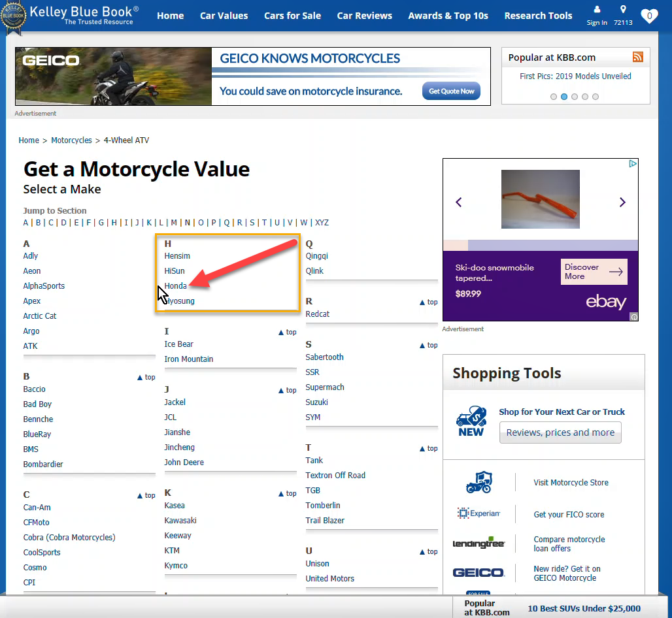Select first carousel dot in Popular at KBB
The width and height of the screenshot is (672, 618).
click(x=554, y=97)
